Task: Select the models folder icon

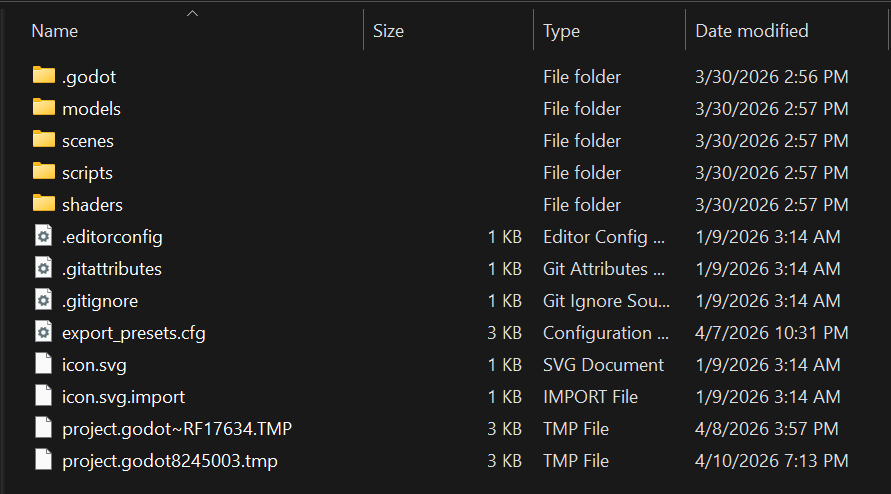Action: tap(43, 108)
